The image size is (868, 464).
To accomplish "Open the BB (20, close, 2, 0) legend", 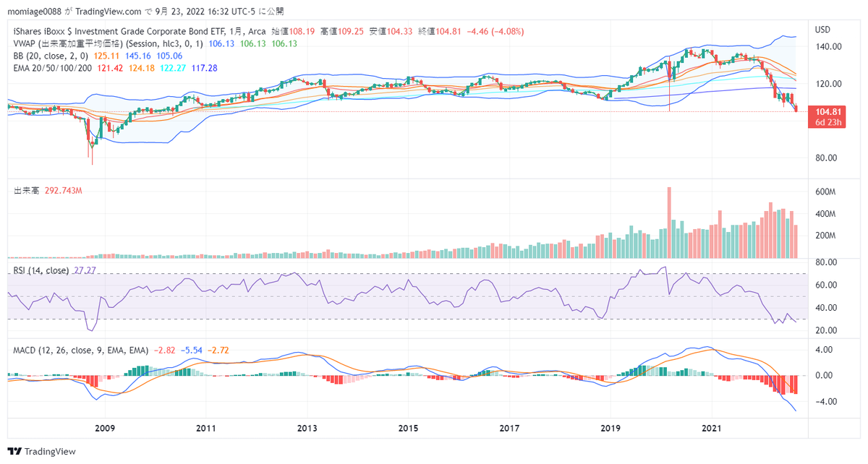I will [x=51, y=56].
